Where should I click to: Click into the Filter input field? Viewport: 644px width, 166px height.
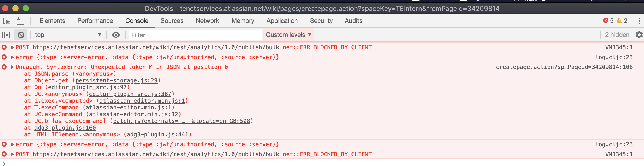195,35
